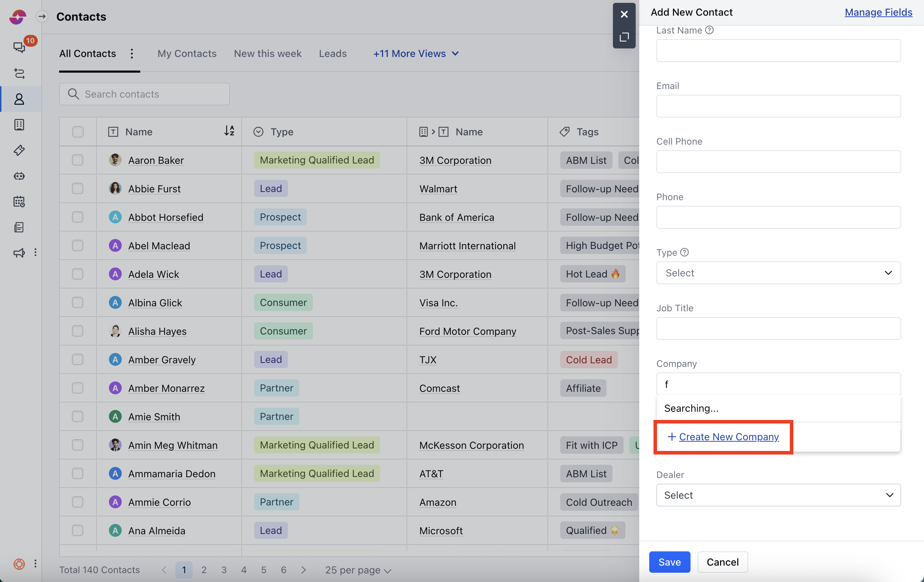Expand the Dealer select dropdown
This screenshot has width=924, height=582.
click(x=778, y=495)
